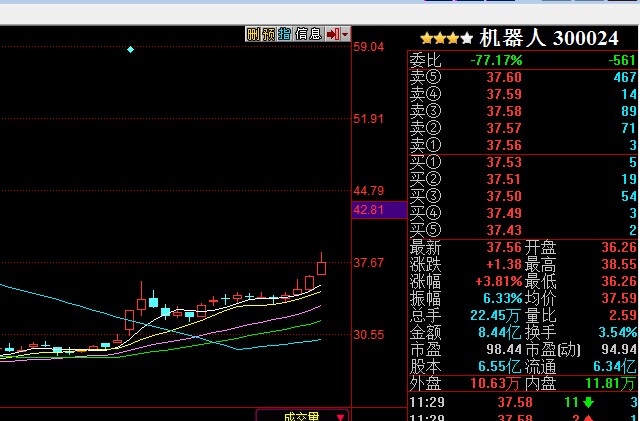Click the green down arrow in trade list
The width and height of the screenshot is (640, 421).
587,401
